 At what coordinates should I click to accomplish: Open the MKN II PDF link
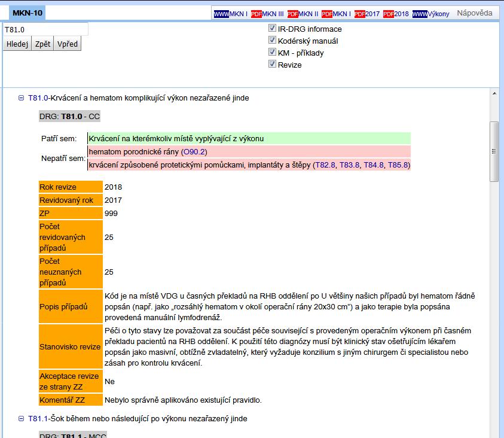coord(308,14)
